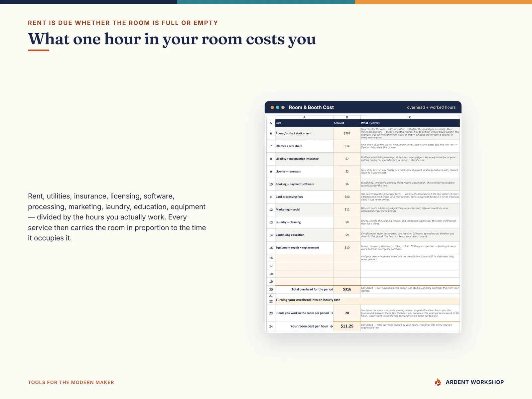Click the 'ARDENT WORKSHOP' brand name
The width and height of the screenshot is (532, 399).
pyautogui.click(x=475, y=382)
